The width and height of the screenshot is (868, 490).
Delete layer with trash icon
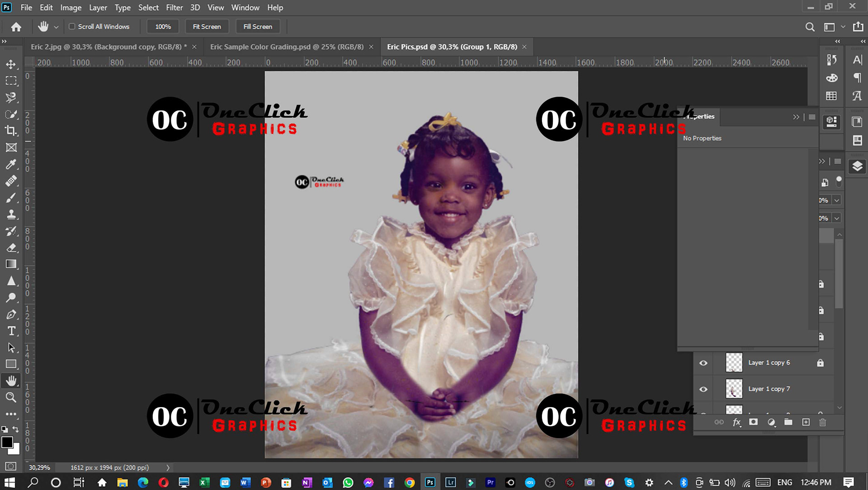click(x=822, y=422)
